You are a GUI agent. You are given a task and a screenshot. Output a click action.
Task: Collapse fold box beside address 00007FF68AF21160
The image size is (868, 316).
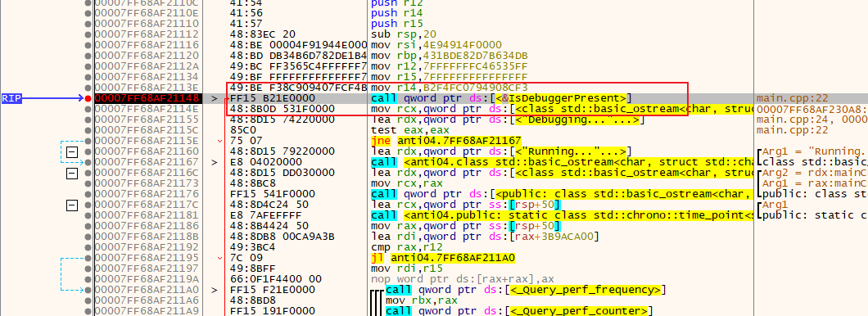71,151
